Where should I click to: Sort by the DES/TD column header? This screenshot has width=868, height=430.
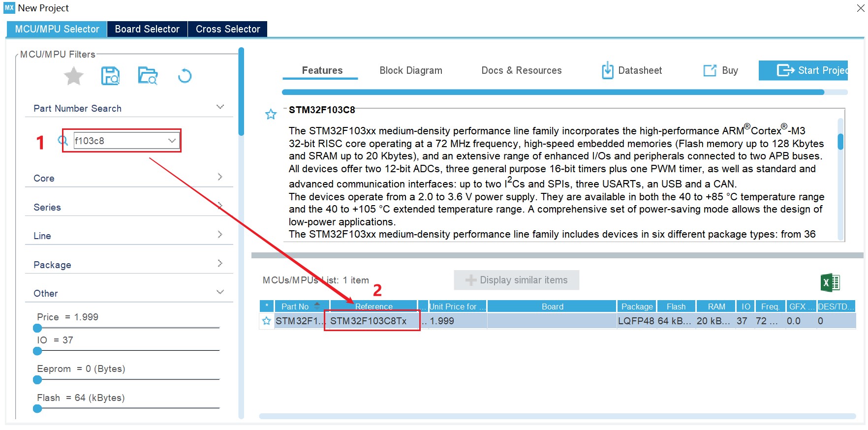[836, 306]
